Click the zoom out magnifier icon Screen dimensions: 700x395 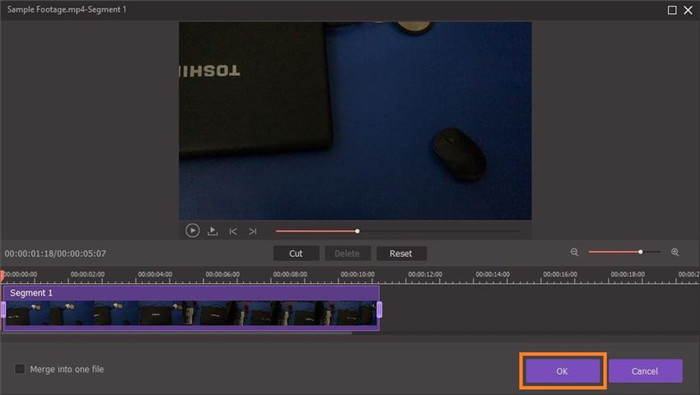(575, 253)
